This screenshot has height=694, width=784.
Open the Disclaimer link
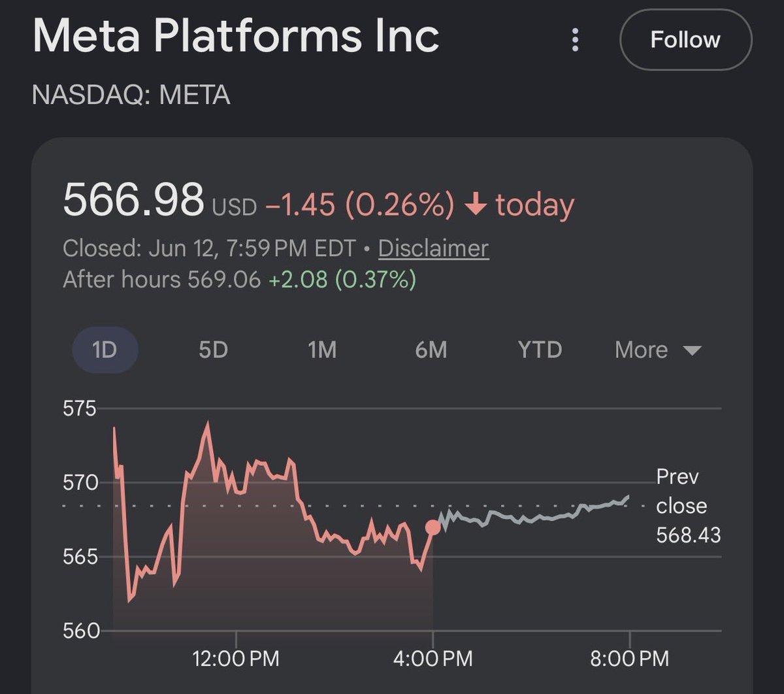pos(433,248)
